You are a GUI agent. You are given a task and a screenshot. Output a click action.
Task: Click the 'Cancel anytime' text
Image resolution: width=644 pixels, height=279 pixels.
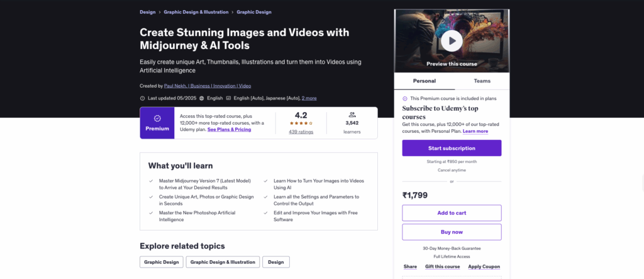point(452,170)
